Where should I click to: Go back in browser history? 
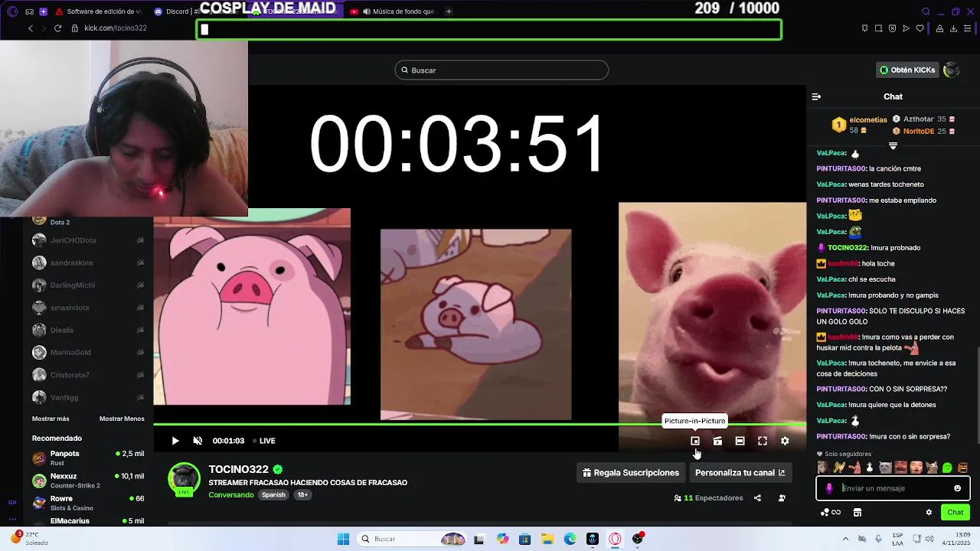[31, 28]
